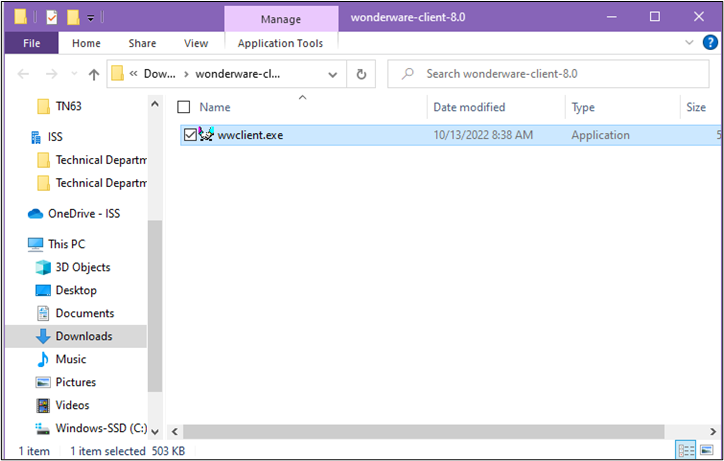724x461 pixels.
Task: Switch to Large icons view icon
Action: (706, 450)
